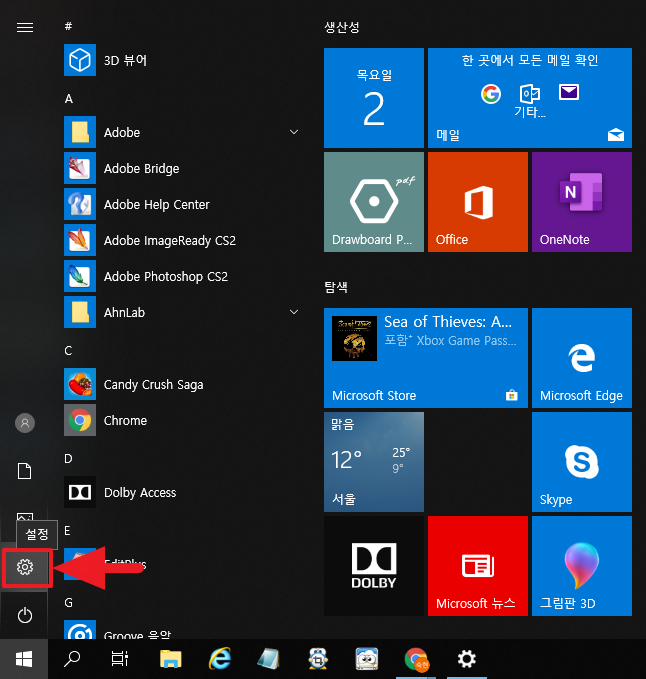646x679 pixels.
Task: Open the OneNote tile
Action: click(x=581, y=202)
